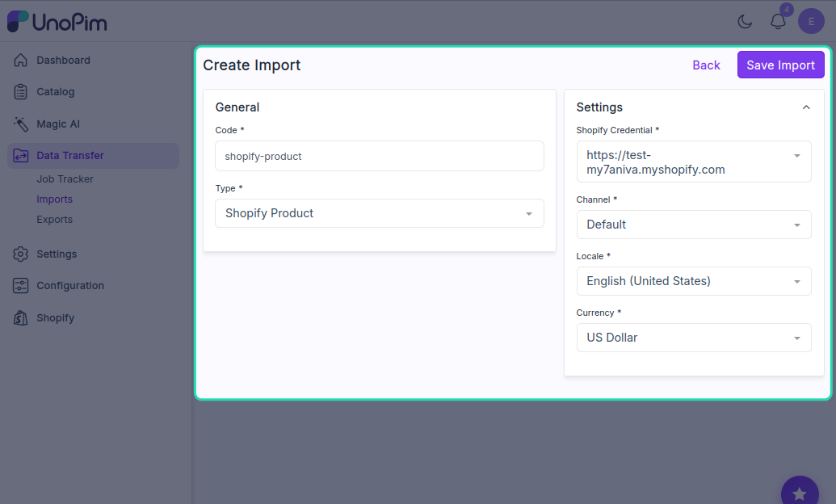The height and width of the screenshot is (504, 836).
Task: Click the Back link
Action: pyautogui.click(x=706, y=65)
